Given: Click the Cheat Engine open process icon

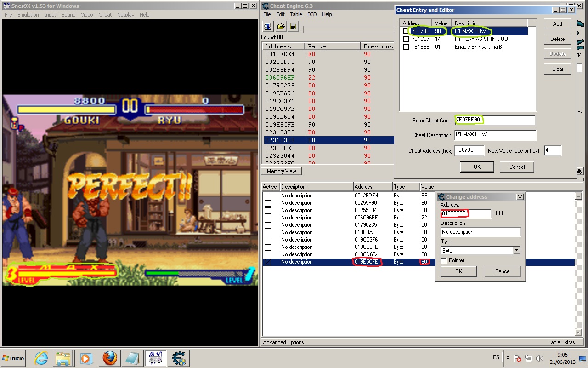Looking at the screenshot, I should (x=267, y=26).
